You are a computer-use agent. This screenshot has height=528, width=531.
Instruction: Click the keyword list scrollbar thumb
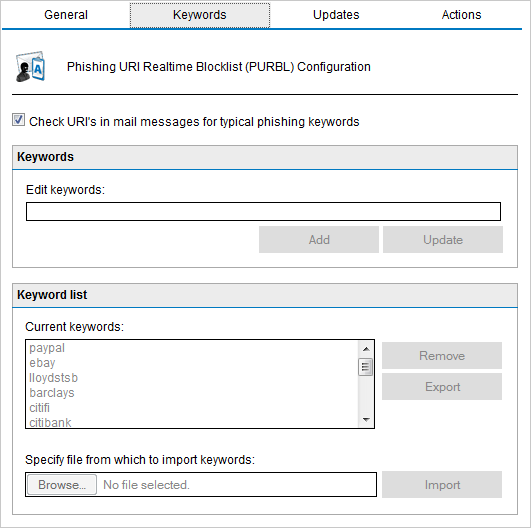[x=365, y=367]
